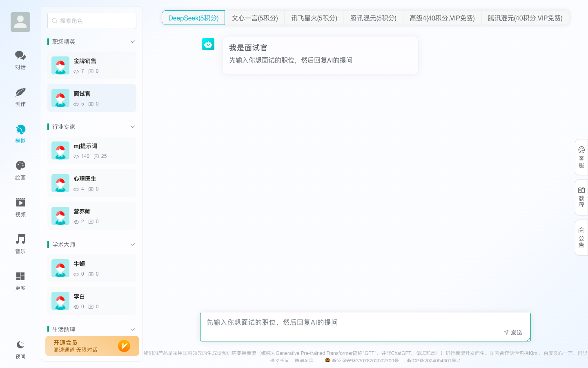The width and height of the screenshot is (588, 368).
Task: Open the 音乐 music feature
Action: click(20, 244)
